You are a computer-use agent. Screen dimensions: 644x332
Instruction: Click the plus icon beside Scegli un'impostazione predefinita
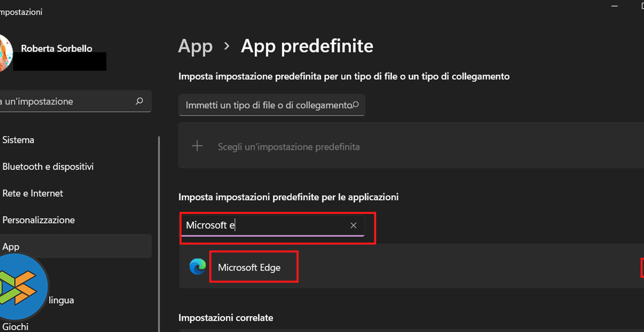tap(197, 146)
